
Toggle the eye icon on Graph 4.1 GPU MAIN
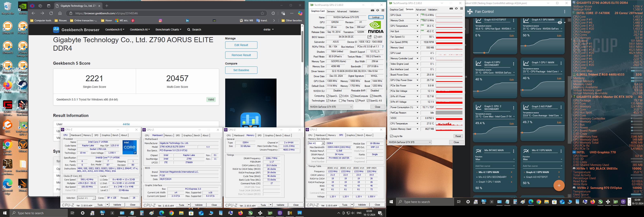[560, 23]
